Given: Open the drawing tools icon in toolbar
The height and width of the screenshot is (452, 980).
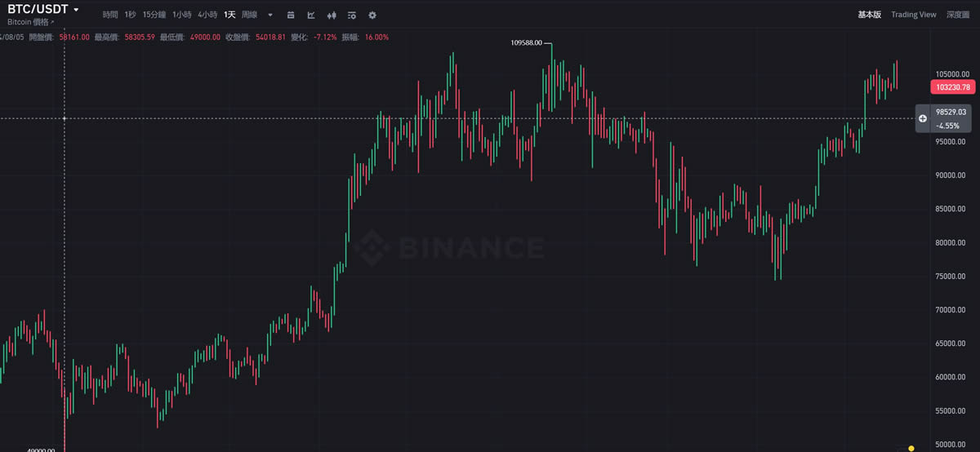Looking at the screenshot, I should (291, 15).
